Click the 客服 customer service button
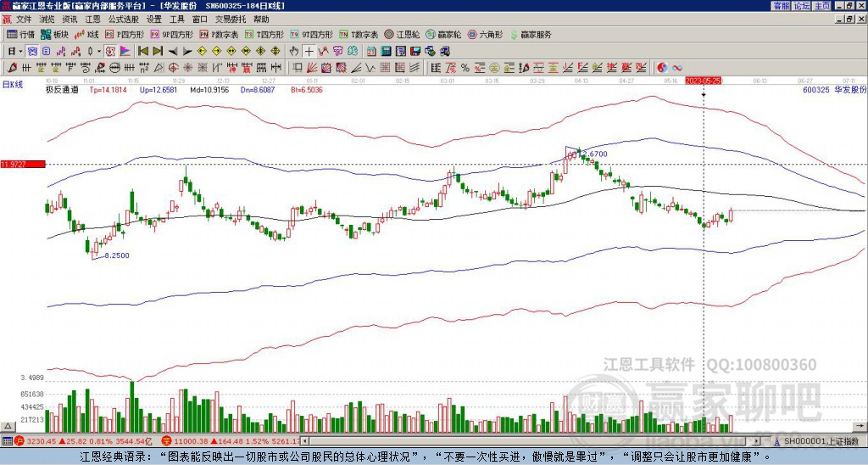The height and width of the screenshot is (465, 868). 781,6
